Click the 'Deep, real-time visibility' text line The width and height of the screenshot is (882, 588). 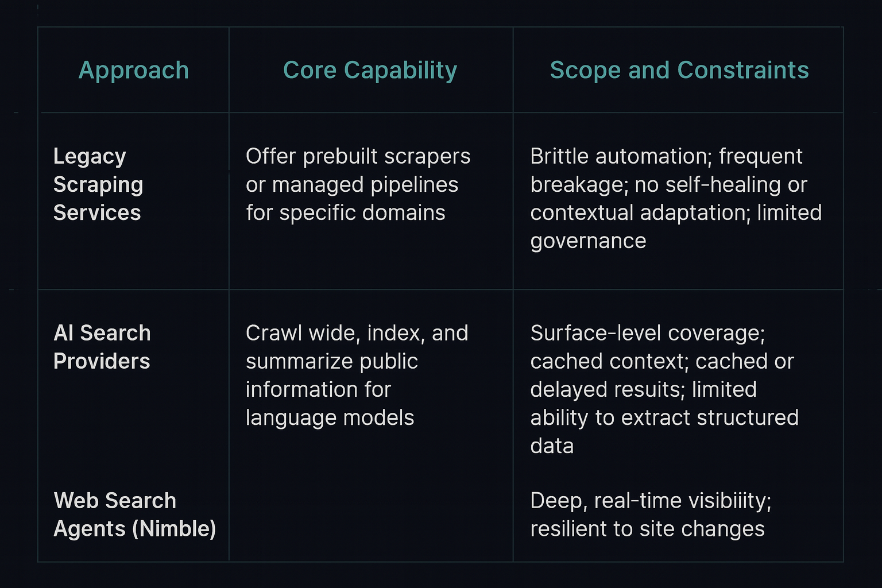(x=650, y=501)
